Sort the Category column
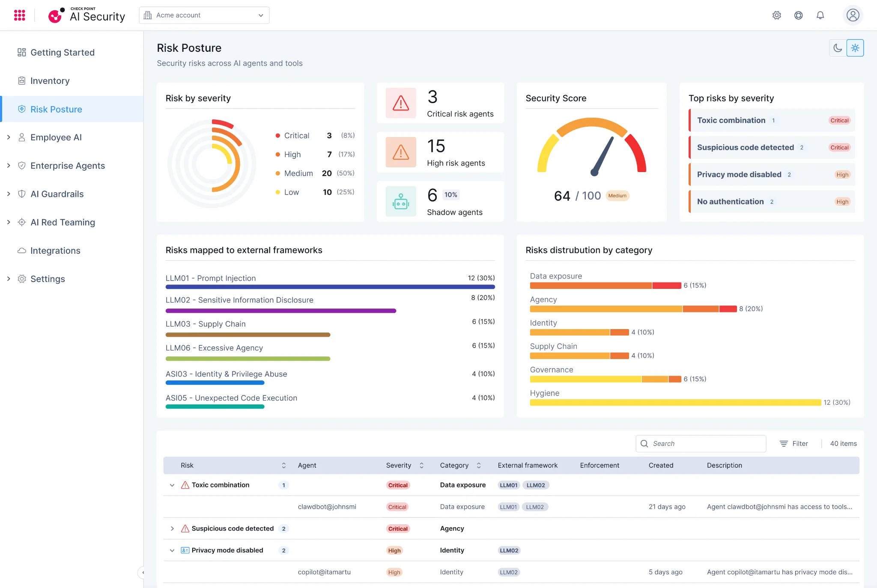Image resolution: width=877 pixels, height=588 pixels. click(x=479, y=466)
